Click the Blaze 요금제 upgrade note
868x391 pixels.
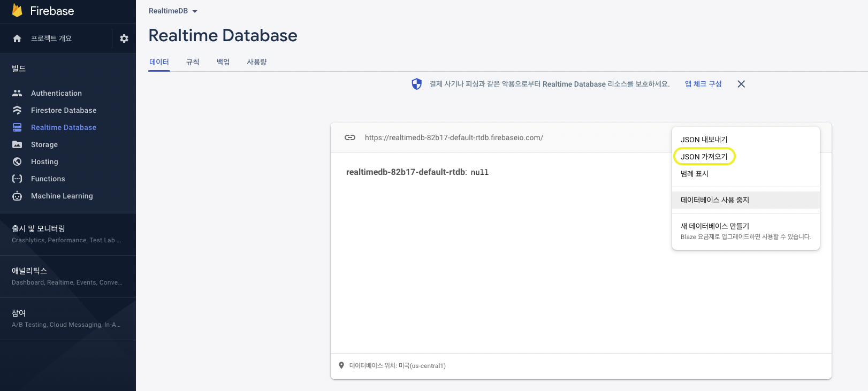746,237
